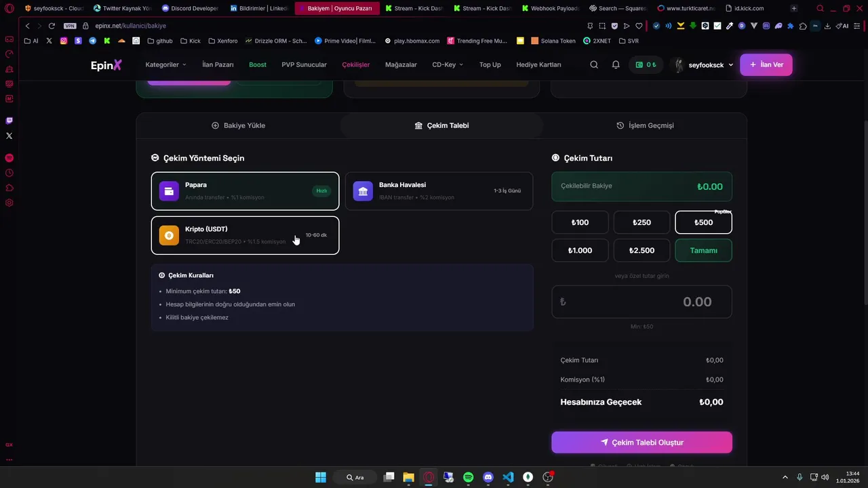Open PVP Sunucular in the nav menu
The width and height of the screenshot is (868, 488).
tap(304, 65)
